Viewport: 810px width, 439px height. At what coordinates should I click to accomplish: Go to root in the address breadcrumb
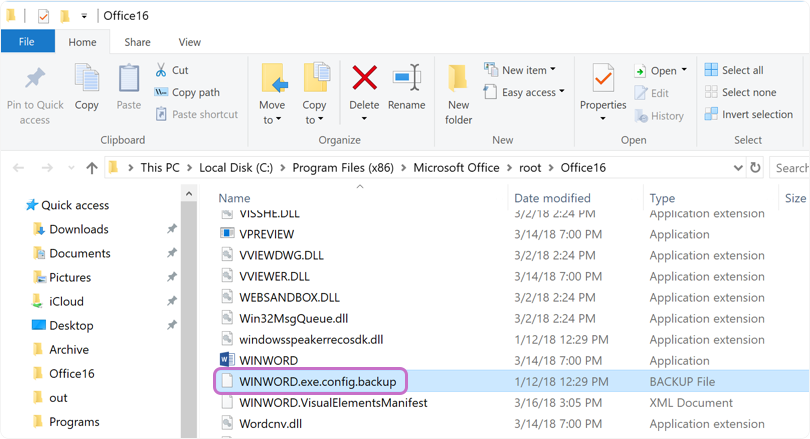tap(530, 168)
